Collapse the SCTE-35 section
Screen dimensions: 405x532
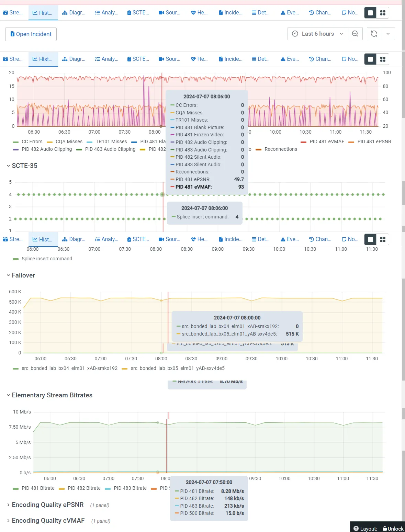(x=22, y=166)
